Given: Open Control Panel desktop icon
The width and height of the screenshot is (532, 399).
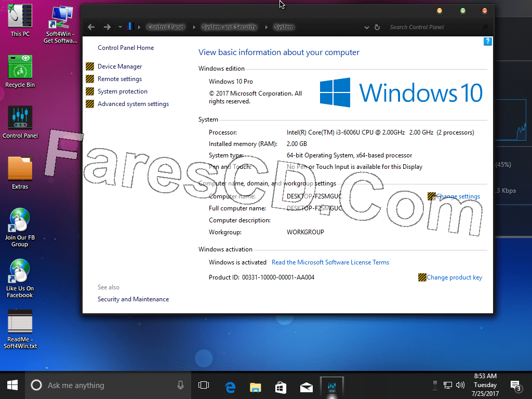Looking at the screenshot, I should point(20,122).
